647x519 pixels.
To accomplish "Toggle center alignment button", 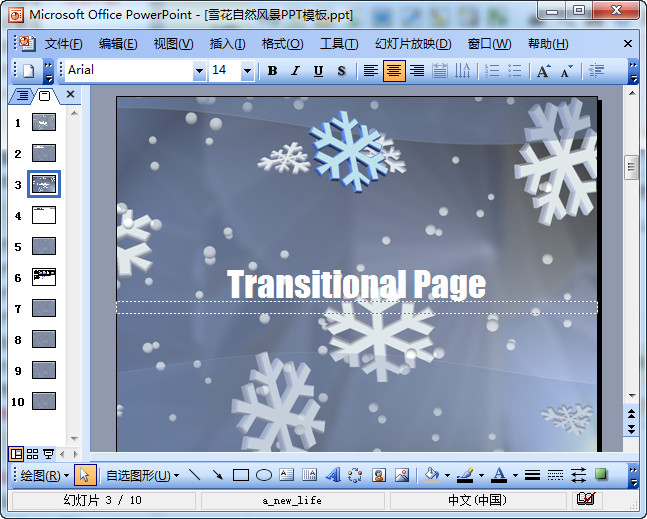I will [x=394, y=71].
